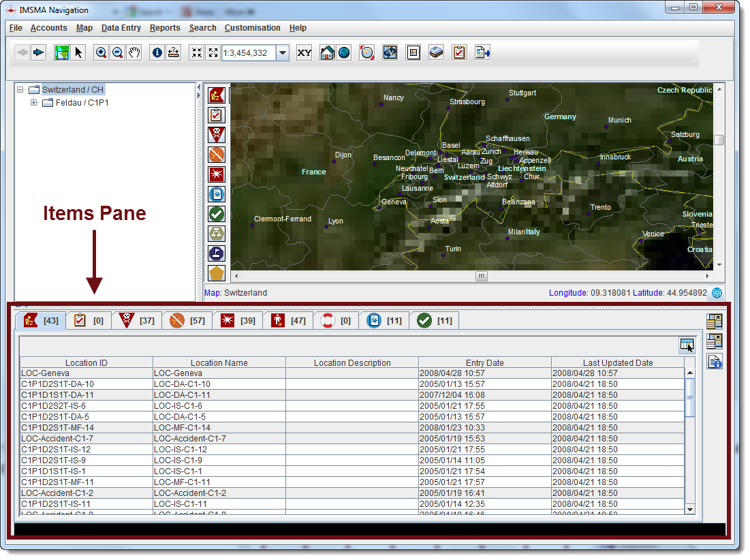The width and height of the screenshot is (750, 560).
Task: Click the column chooser icon above table
Action: (687, 345)
